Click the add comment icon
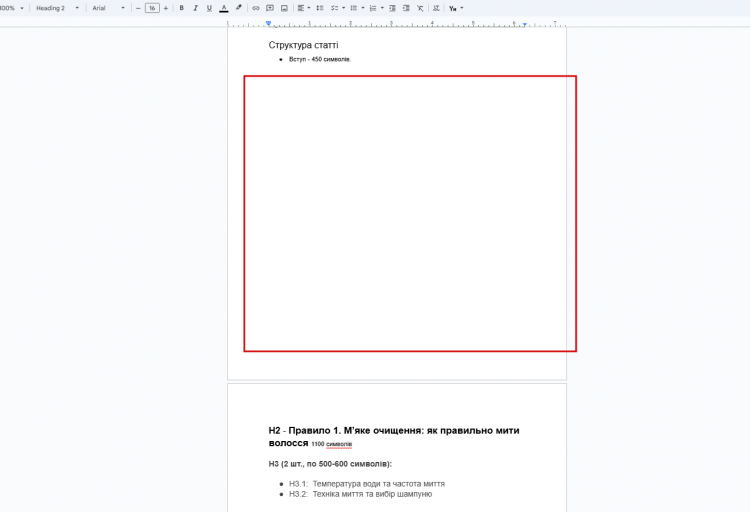This screenshot has height=512, width=750. [x=270, y=8]
